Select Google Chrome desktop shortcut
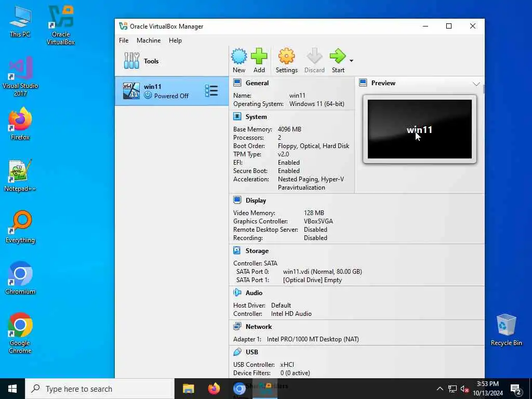 (x=20, y=332)
